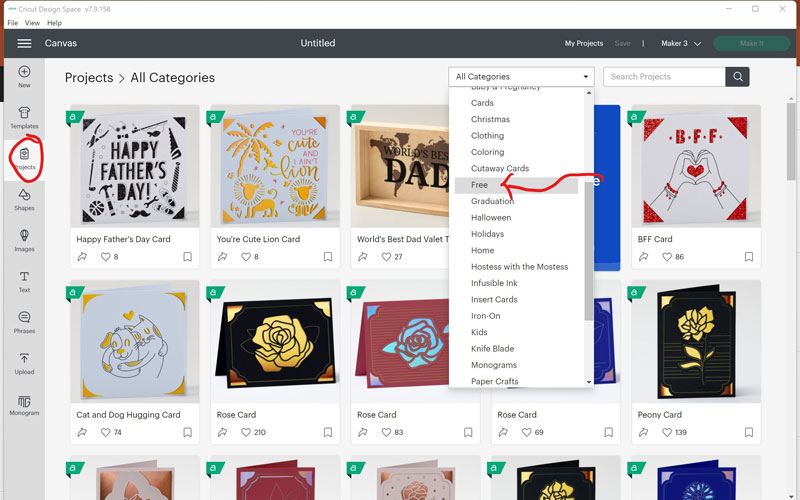
Task: Like the You're Cute Lion Card
Action: pyautogui.click(x=245, y=257)
